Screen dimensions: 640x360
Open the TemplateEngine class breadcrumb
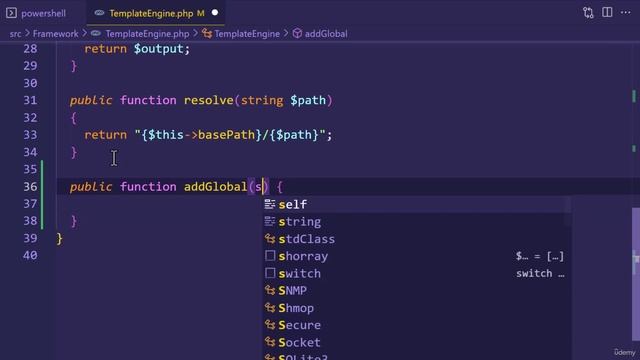247,34
